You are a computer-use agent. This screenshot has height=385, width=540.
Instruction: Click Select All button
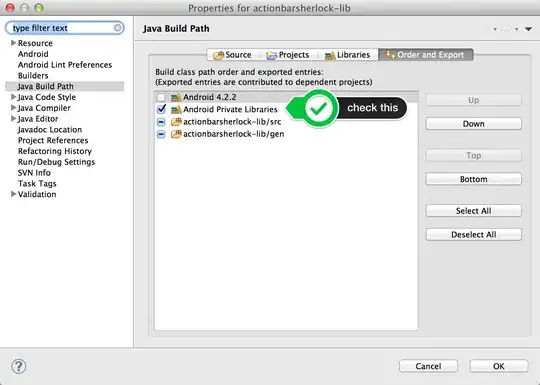(474, 211)
